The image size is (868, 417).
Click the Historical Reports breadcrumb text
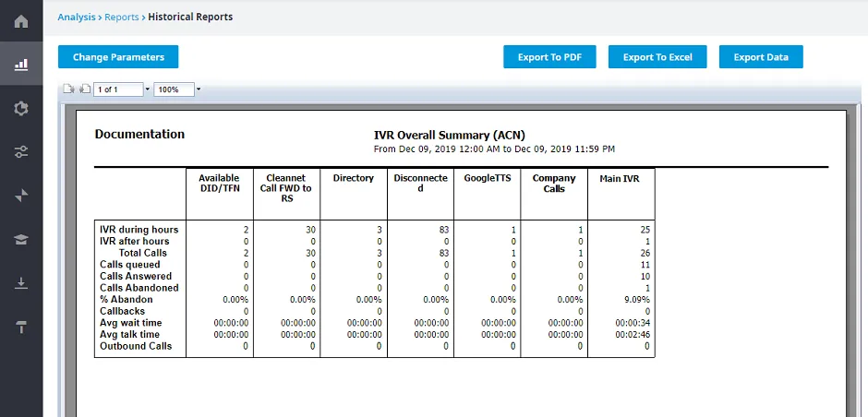pos(190,18)
